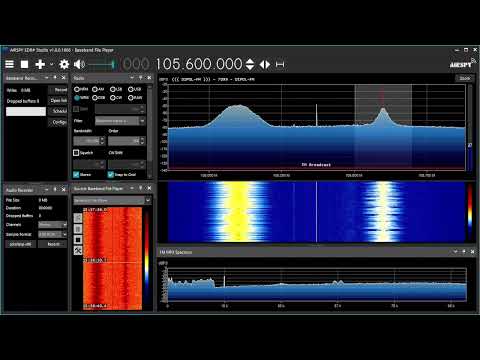Adjust the volume slider in the top toolbar
The width and height of the screenshot is (480, 360).
point(102,64)
